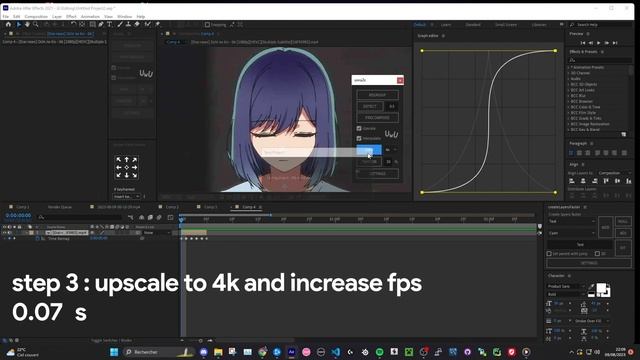Toggle Interpolate checkbox in floating panel
This screenshot has width=640, height=360.
(x=359, y=138)
